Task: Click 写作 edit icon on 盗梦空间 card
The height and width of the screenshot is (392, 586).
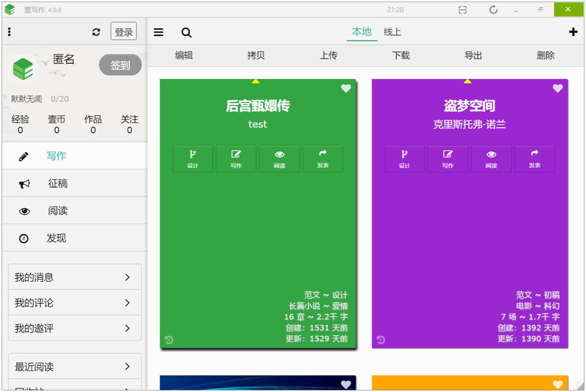Action: pyautogui.click(x=448, y=159)
